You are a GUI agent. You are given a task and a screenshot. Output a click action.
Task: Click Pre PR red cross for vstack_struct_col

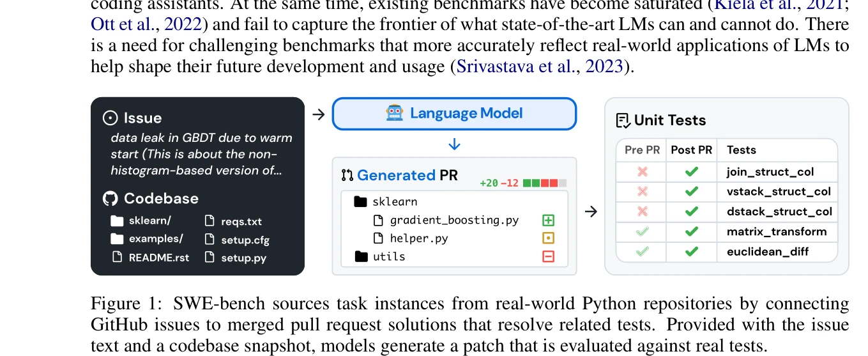642,192
